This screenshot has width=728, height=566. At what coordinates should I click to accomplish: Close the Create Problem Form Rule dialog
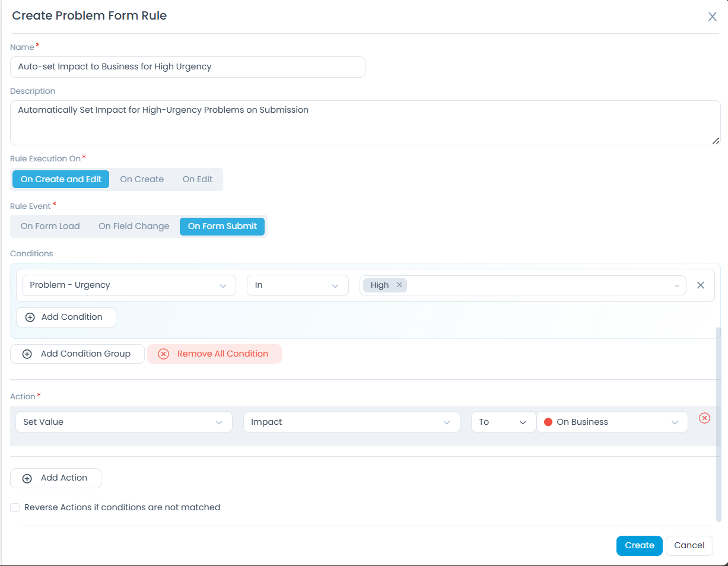pos(712,17)
